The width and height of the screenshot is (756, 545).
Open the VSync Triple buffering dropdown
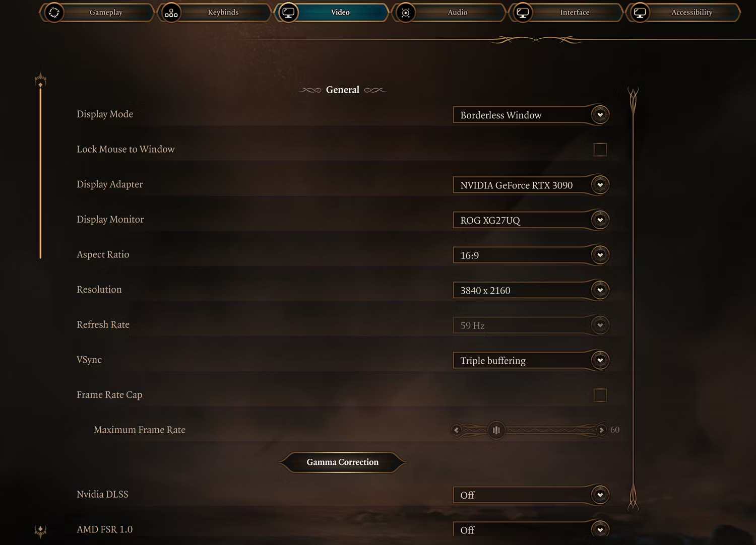[531, 360]
